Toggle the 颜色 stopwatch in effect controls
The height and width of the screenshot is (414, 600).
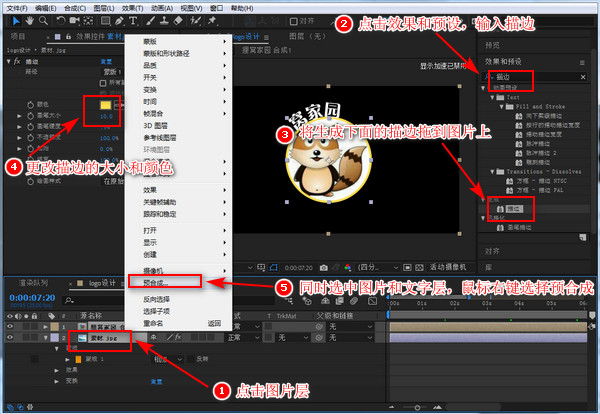click(31, 104)
